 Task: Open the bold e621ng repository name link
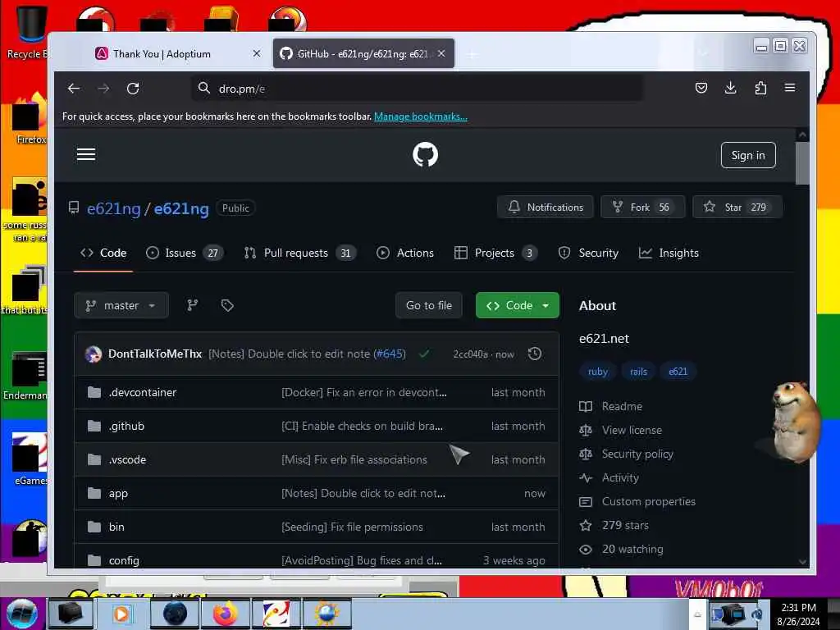181,208
